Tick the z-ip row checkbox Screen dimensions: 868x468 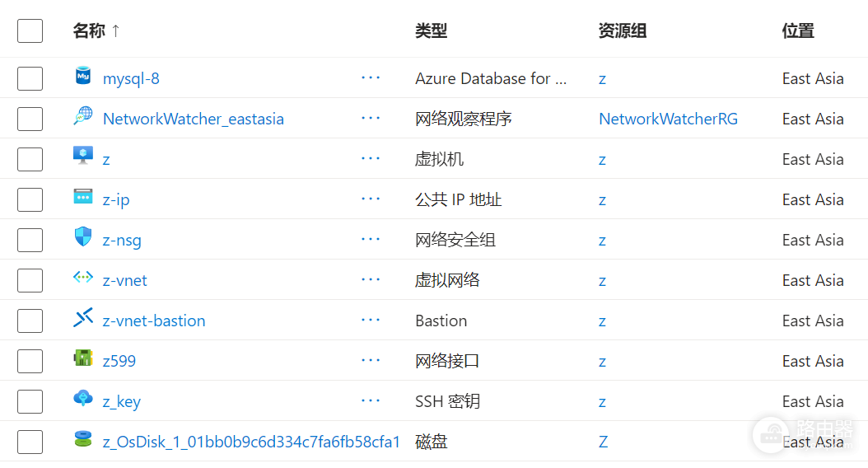[x=30, y=200]
